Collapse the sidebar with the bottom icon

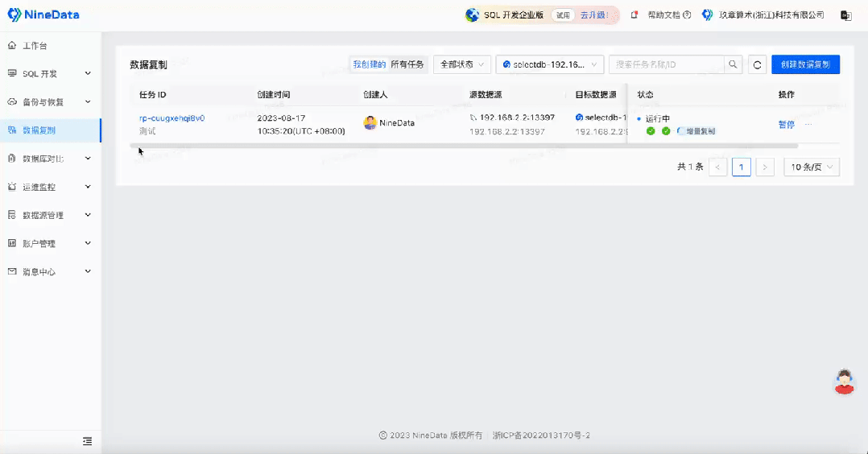pos(87,441)
